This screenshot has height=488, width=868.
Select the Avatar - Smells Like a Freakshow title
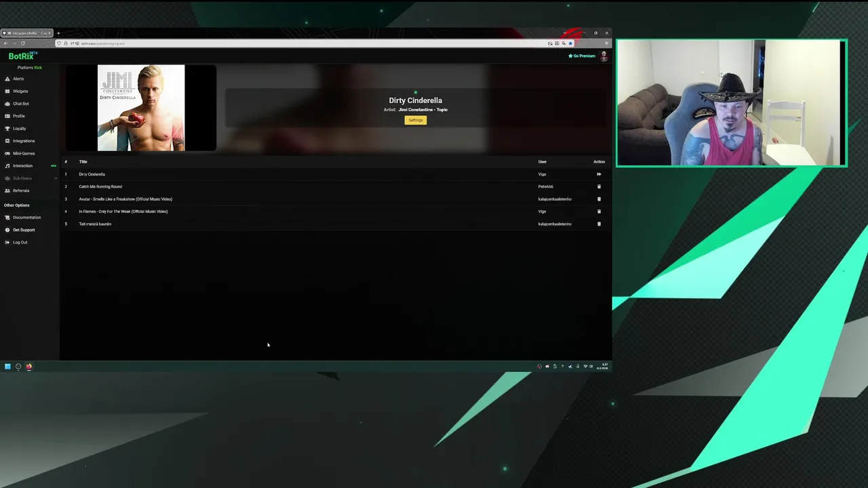tap(125, 199)
